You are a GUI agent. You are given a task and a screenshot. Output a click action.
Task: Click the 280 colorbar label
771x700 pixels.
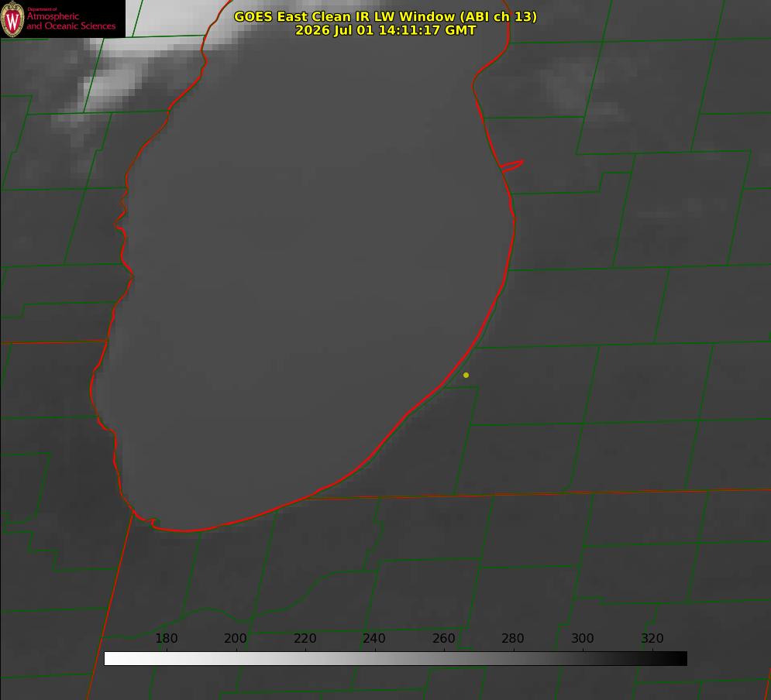click(513, 638)
